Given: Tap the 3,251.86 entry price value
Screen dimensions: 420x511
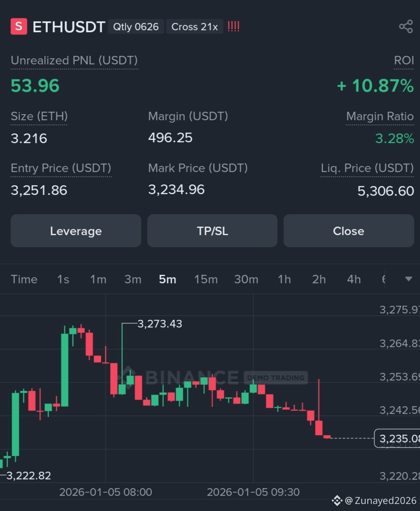Looking at the screenshot, I should [39, 190].
